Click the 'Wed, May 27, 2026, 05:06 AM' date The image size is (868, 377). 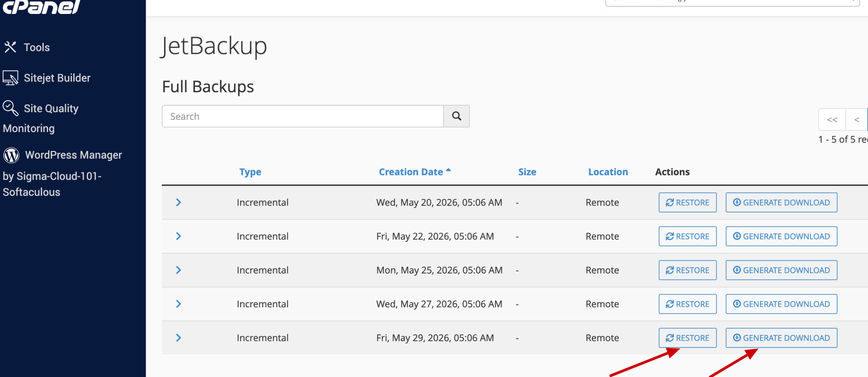tap(439, 304)
